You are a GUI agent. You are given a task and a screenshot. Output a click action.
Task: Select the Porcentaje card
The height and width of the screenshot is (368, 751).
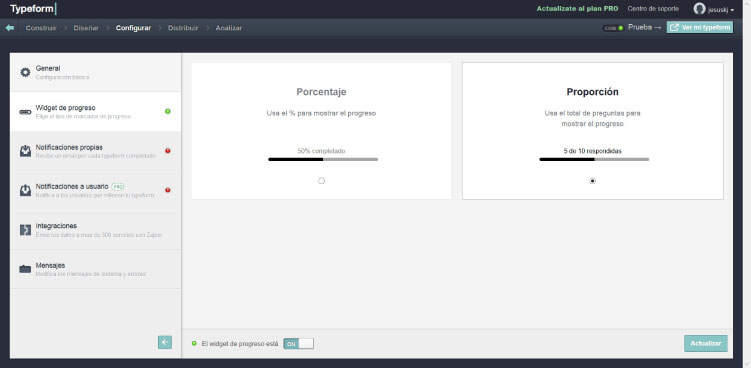[x=321, y=131]
